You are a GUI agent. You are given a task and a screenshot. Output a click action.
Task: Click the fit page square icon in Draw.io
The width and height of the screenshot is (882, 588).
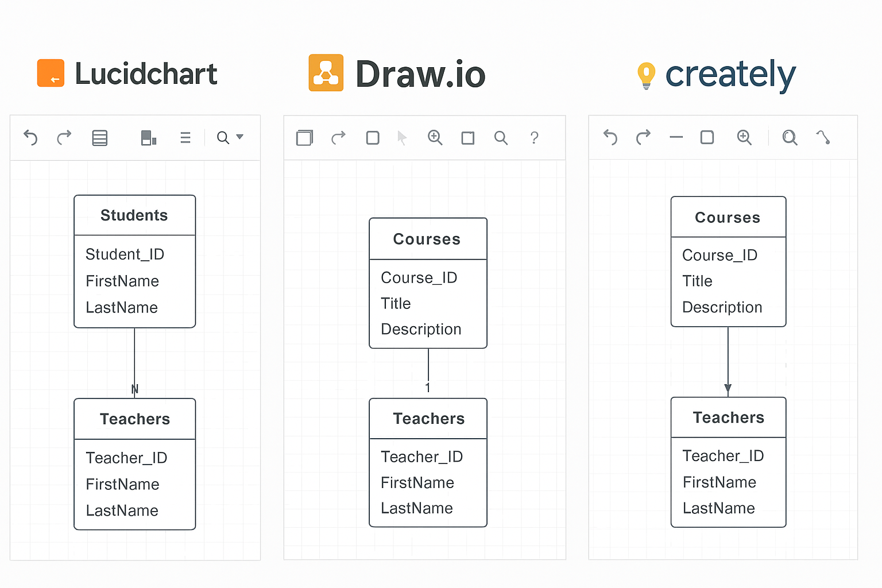(468, 138)
